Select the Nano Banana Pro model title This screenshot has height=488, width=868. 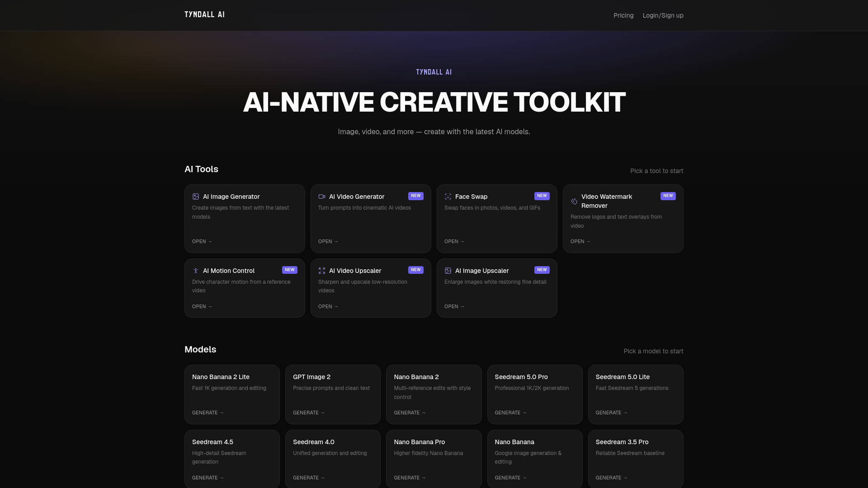tap(419, 442)
